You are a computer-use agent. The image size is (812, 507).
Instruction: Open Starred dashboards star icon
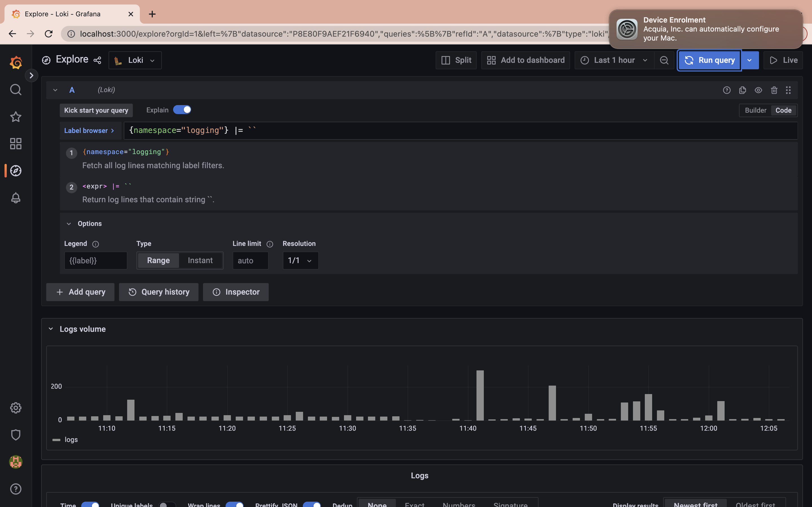point(16,117)
